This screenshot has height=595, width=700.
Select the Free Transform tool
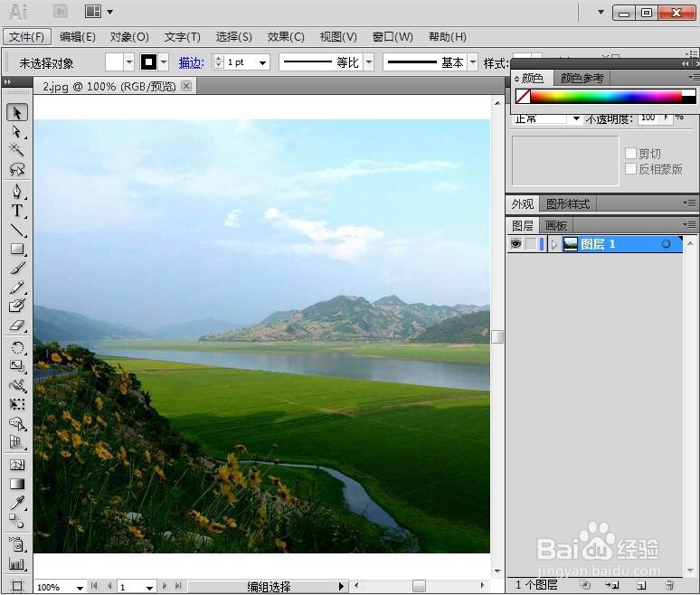tap(17, 404)
